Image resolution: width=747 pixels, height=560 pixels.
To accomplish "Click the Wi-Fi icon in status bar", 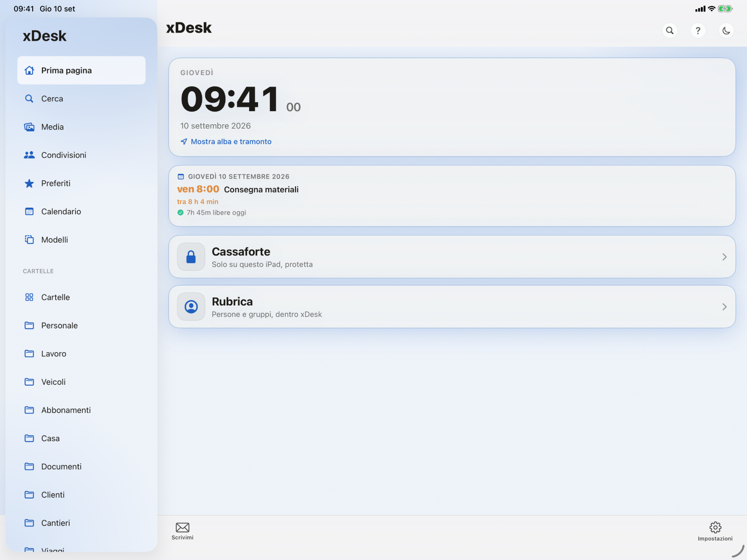I will [712, 9].
